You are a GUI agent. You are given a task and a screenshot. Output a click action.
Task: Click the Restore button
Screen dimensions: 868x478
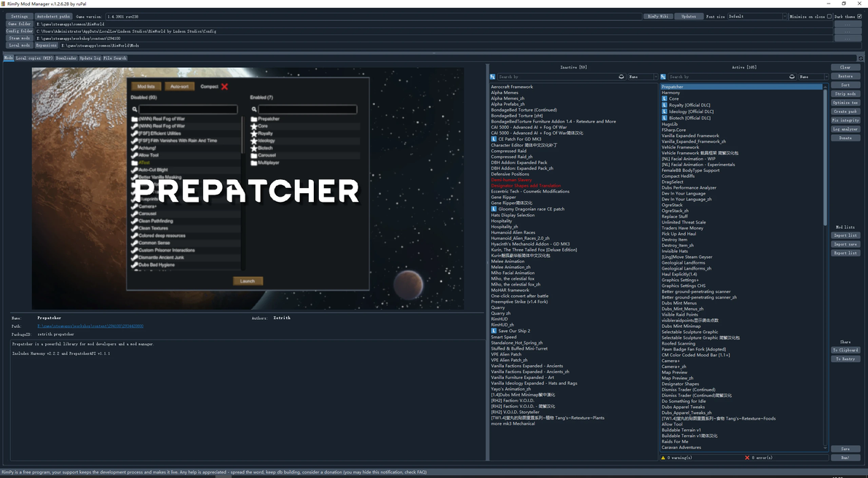point(845,77)
